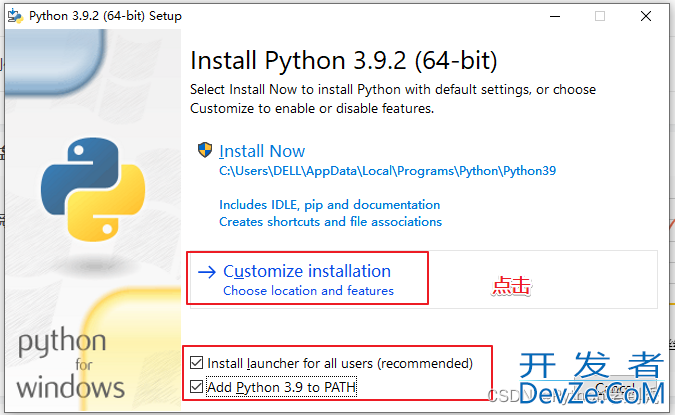
Task: Click the Install Now option
Action: click(x=262, y=151)
